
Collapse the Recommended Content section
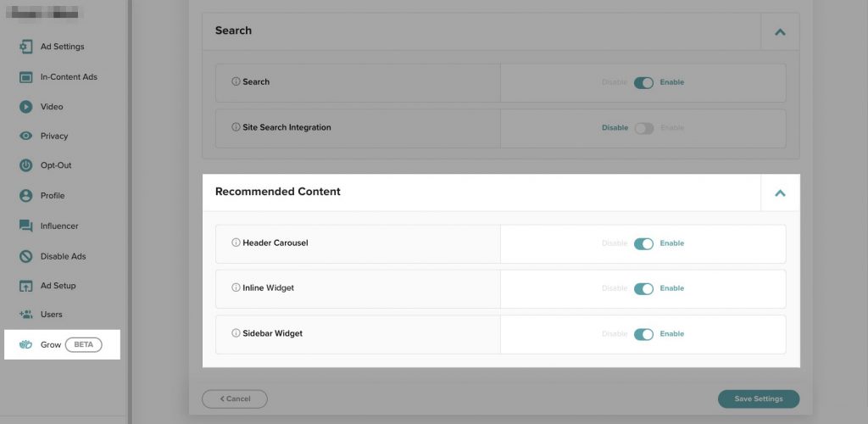[780, 192]
